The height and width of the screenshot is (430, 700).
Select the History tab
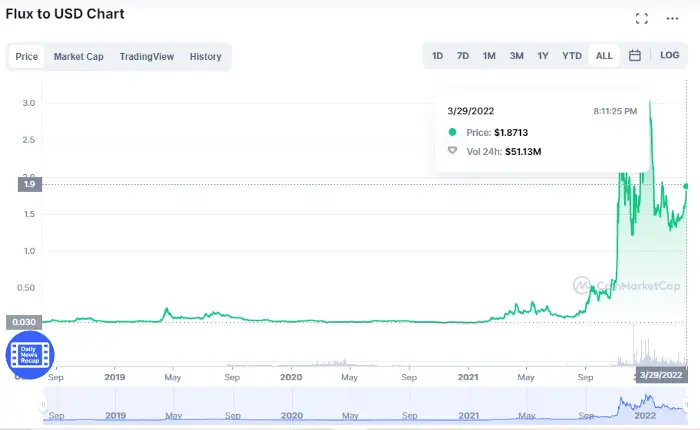click(205, 57)
